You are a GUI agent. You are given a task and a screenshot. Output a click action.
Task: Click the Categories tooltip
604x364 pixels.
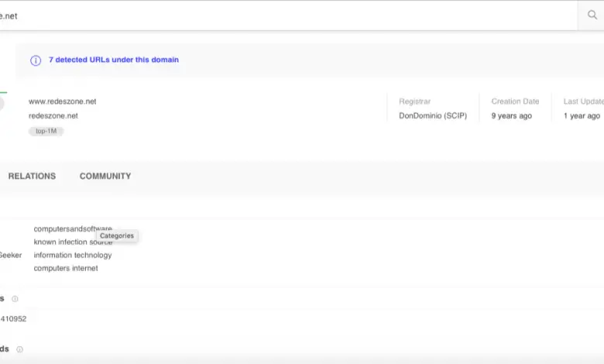click(117, 235)
